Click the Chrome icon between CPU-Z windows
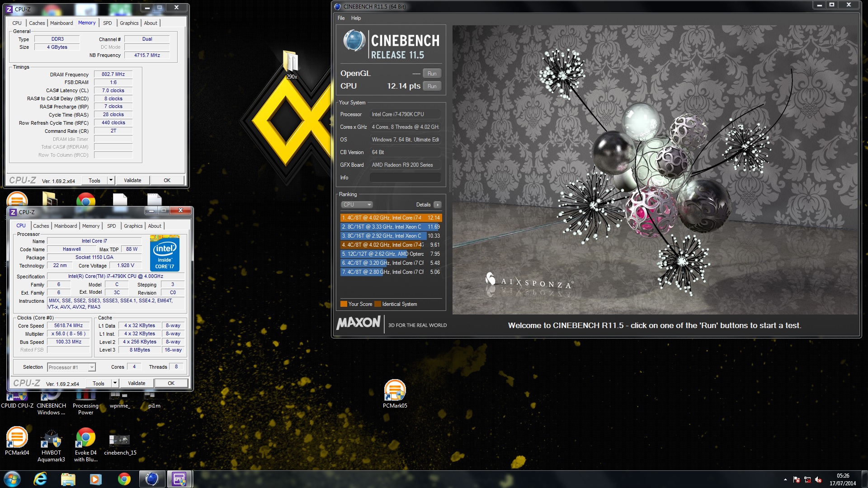 [x=85, y=200]
